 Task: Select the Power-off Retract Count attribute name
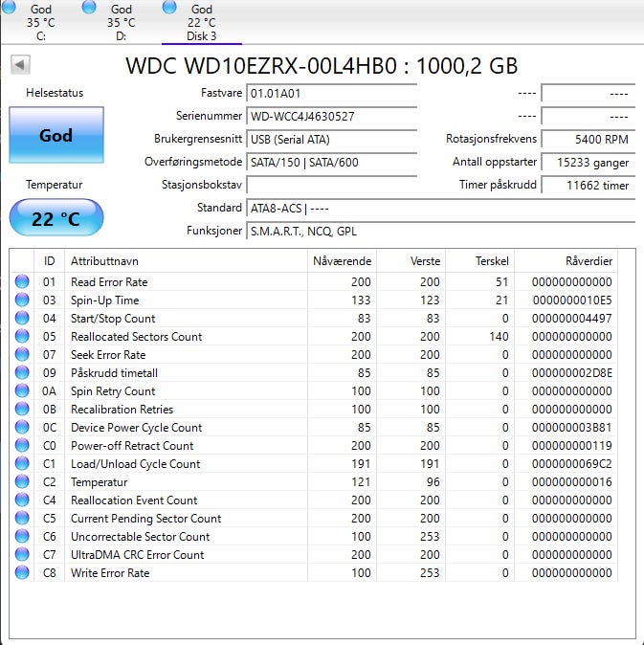[132, 446]
